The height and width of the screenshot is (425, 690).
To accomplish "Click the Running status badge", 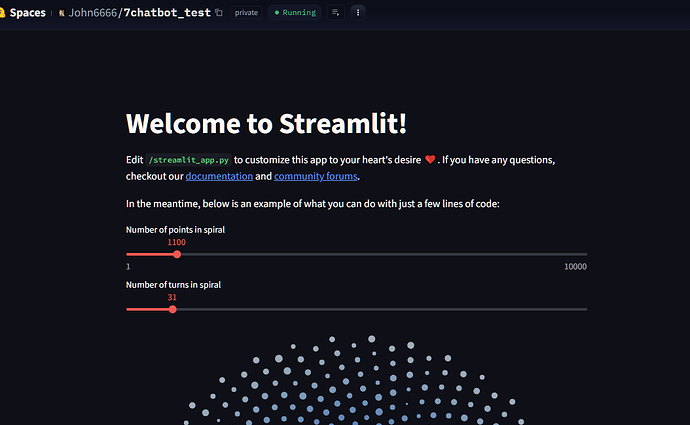I will point(295,12).
